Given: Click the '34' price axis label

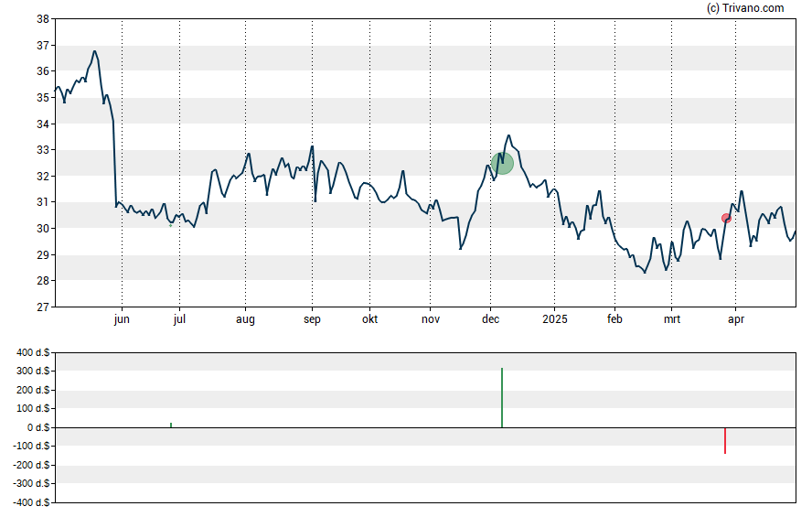Looking at the screenshot, I should click(x=43, y=124).
